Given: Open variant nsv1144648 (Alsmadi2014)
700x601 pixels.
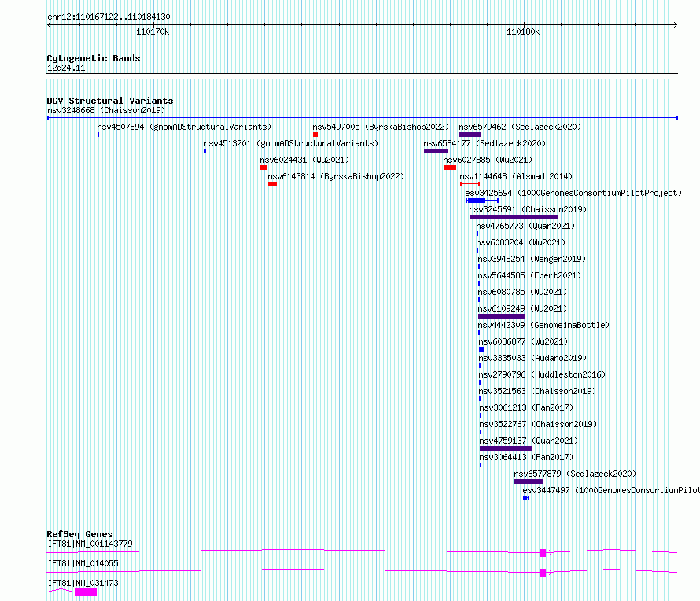Looking at the screenshot, I should click(x=516, y=176).
